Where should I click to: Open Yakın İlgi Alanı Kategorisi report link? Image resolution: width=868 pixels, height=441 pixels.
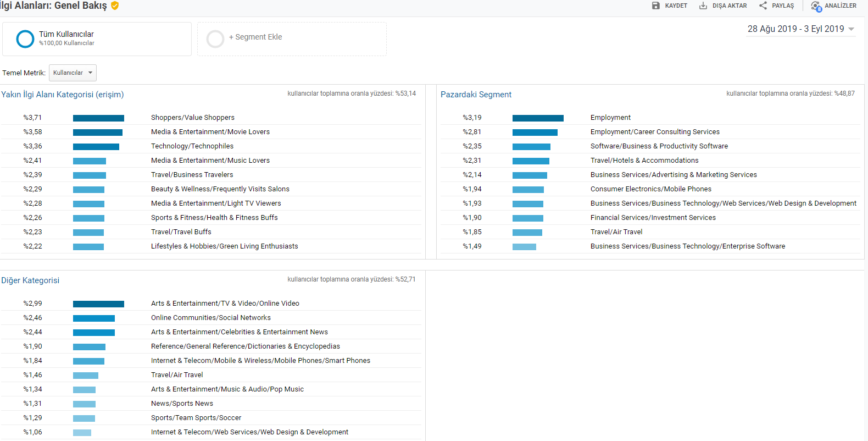pyautogui.click(x=63, y=95)
